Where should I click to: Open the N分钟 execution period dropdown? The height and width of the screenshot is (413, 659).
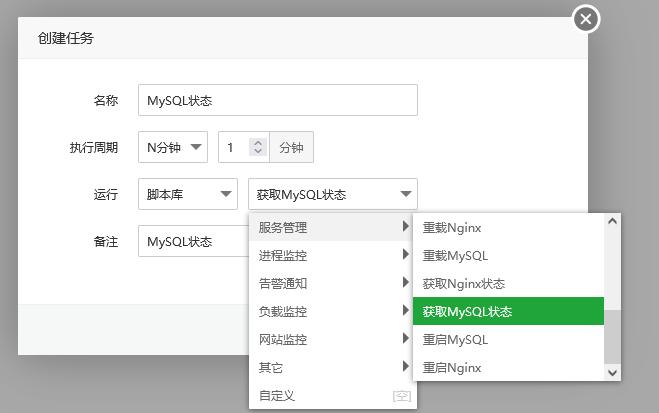tap(172, 148)
